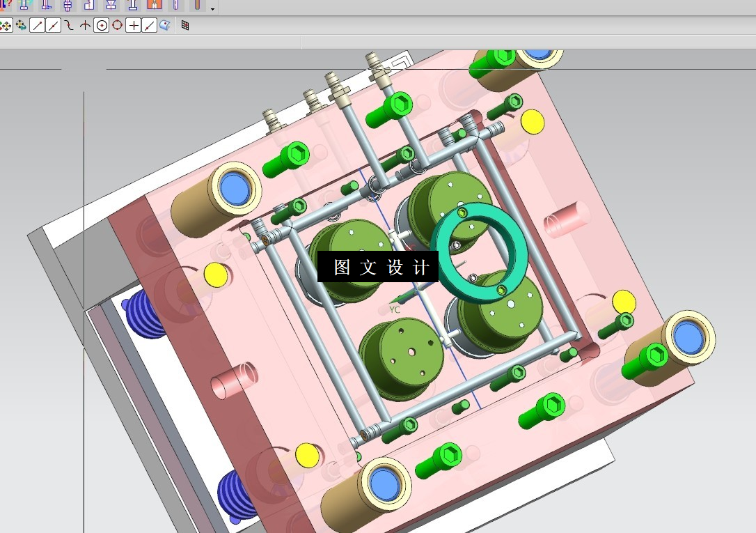Enable the Intersection Point snap
The width and height of the screenshot is (756, 533).
(x=85, y=25)
